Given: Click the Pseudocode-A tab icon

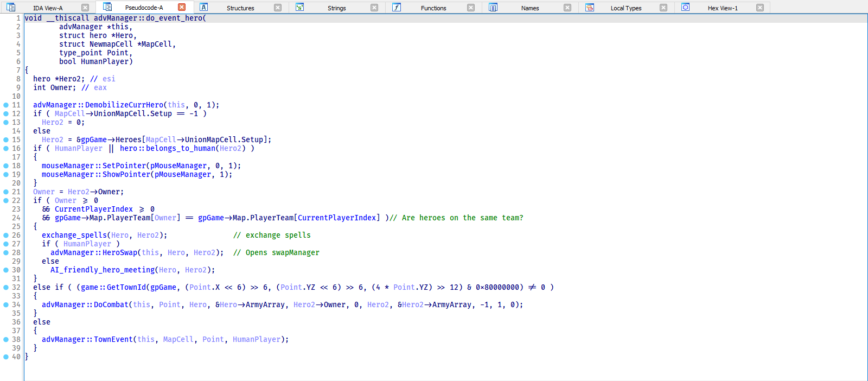Looking at the screenshot, I should (107, 7).
